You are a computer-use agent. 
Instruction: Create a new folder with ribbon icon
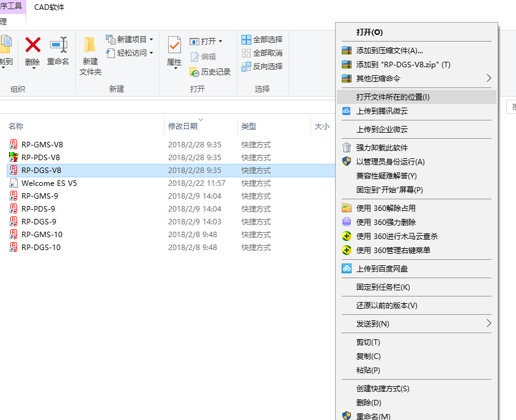pyautogui.click(x=90, y=45)
